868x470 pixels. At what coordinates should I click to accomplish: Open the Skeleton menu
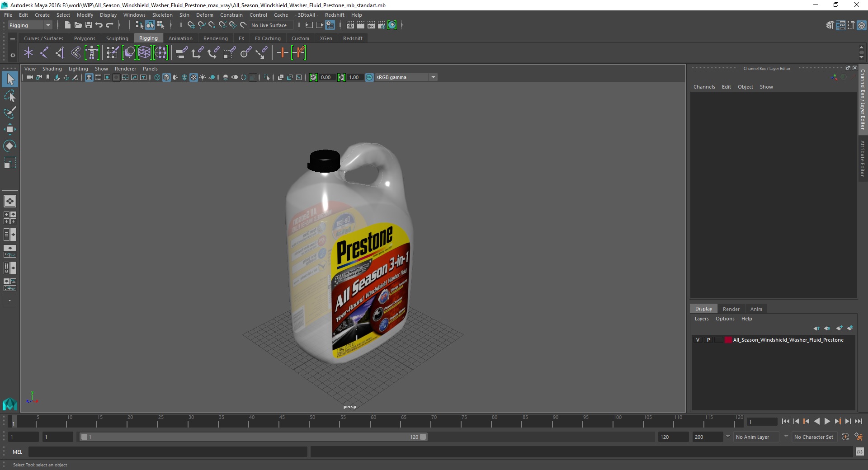pos(162,15)
